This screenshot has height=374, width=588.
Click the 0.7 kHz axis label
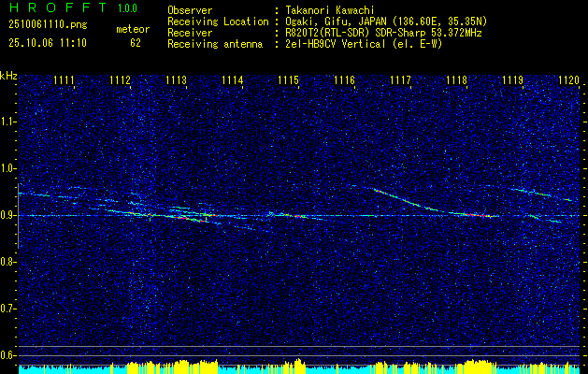[7, 309]
